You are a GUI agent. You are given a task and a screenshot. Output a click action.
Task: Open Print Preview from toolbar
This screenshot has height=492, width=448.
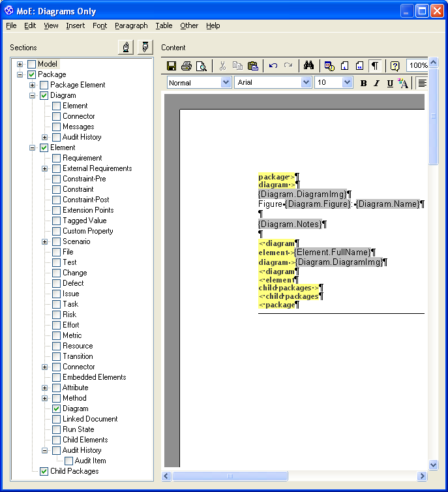pos(201,66)
